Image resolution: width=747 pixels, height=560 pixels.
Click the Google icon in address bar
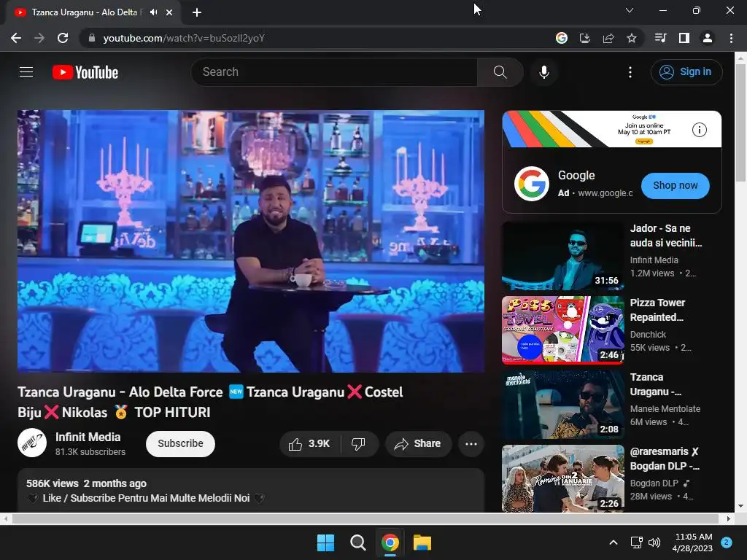[562, 38]
